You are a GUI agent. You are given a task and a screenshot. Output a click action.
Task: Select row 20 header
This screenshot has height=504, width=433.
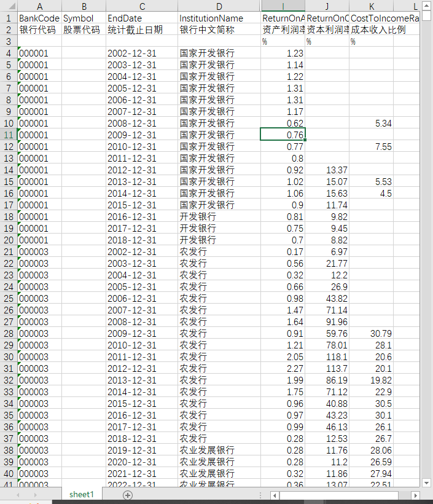click(x=9, y=240)
